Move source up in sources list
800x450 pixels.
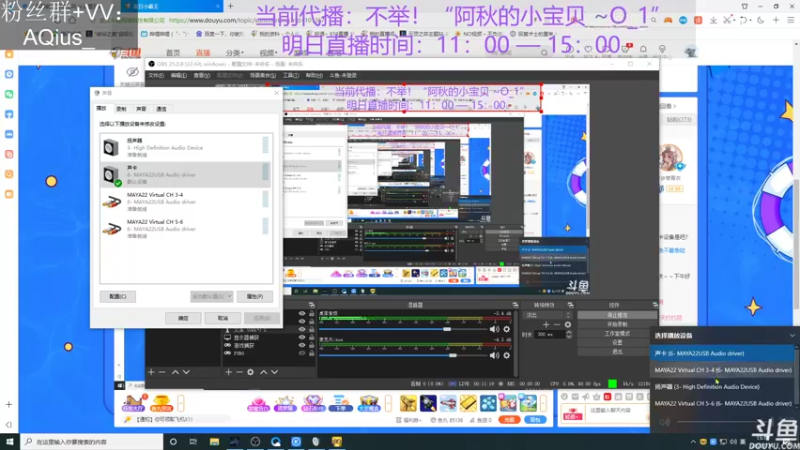tap(263, 372)
